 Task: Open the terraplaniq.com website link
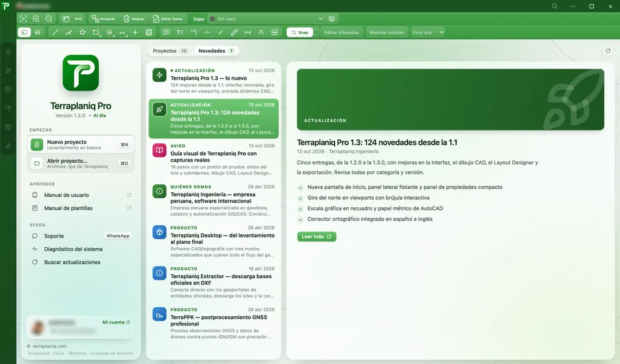(46, 346)
